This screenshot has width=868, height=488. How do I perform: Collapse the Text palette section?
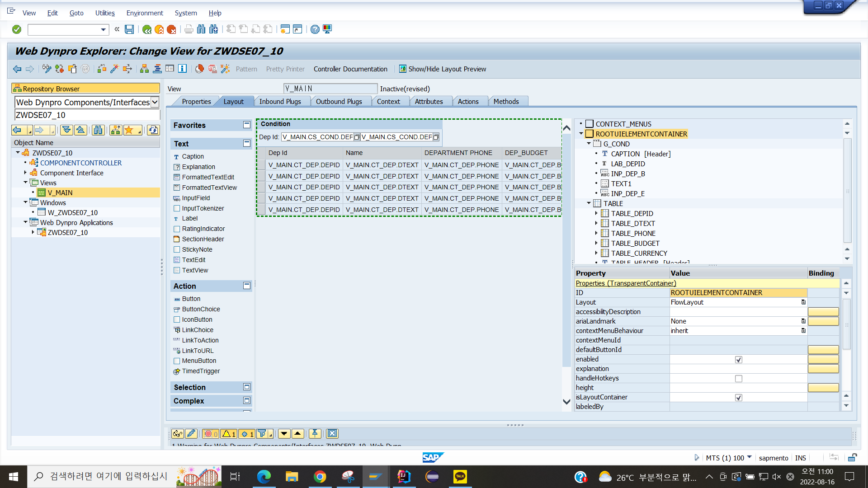coord(247,143)
